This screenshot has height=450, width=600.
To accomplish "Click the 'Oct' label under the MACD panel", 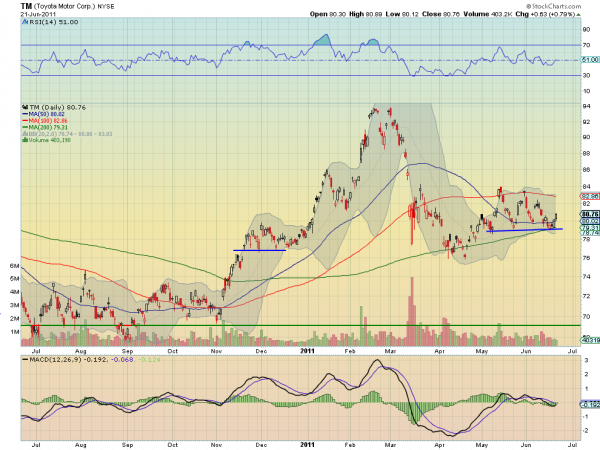I will [173, 445].
